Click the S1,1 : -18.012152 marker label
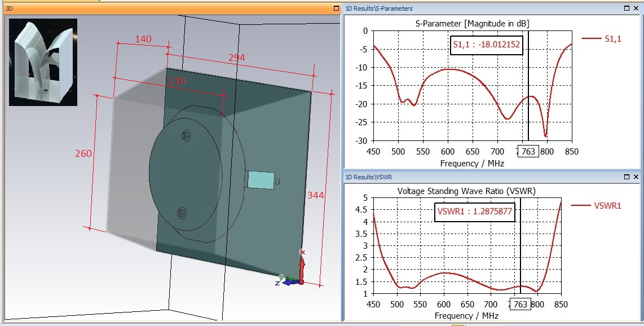The image size is (644, 326). coord(487,45)
